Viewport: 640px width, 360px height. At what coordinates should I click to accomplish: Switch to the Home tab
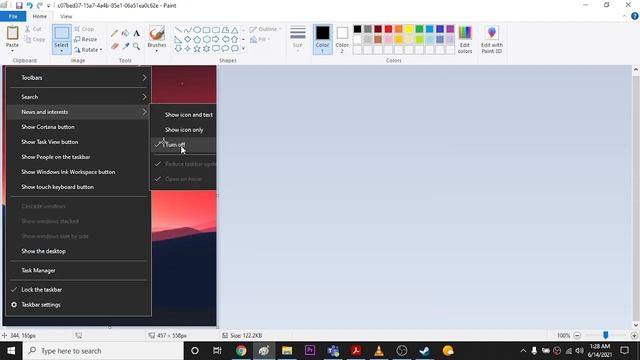point(40,16)
